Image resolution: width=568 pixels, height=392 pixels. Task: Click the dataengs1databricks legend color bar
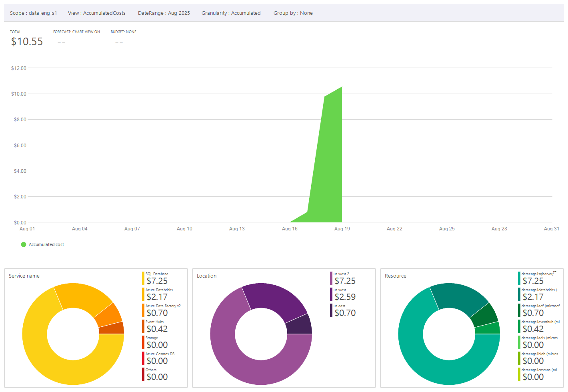click(519, 294)
